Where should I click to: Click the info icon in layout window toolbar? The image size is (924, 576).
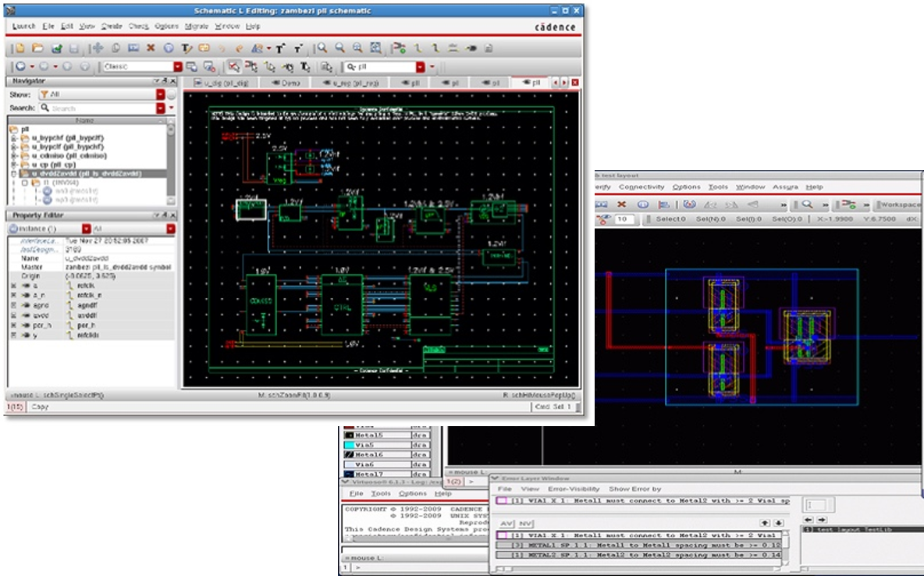[643, 204]
